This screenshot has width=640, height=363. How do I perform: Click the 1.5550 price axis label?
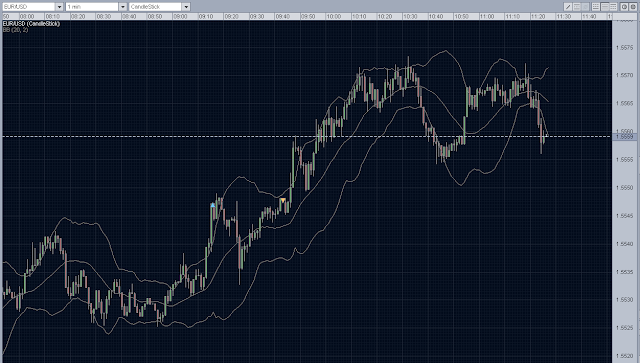pos(624,187)
